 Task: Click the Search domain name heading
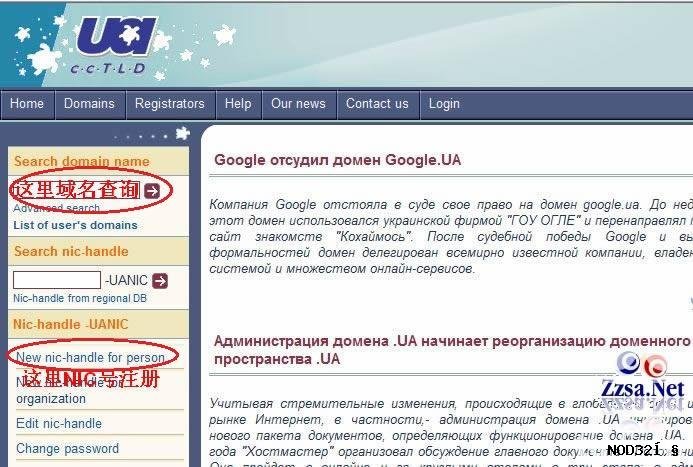click(82, 161)
